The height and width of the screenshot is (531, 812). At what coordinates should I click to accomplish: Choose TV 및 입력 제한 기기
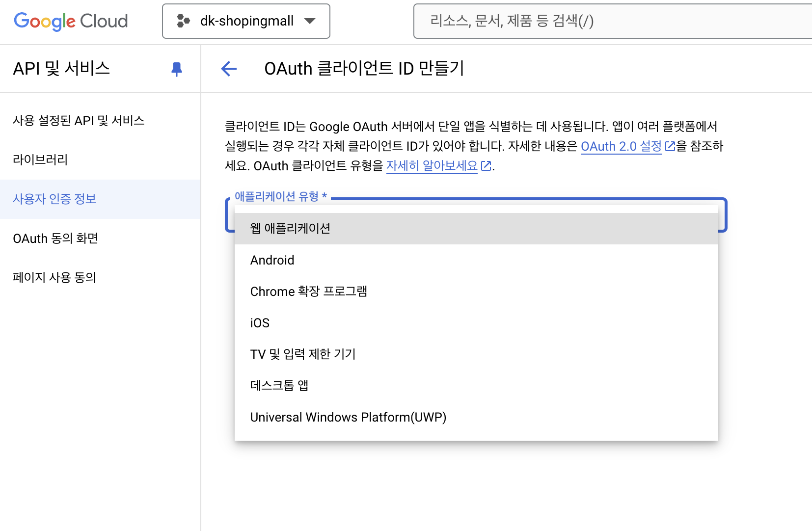pyautogui.click(x=476, y=354)
